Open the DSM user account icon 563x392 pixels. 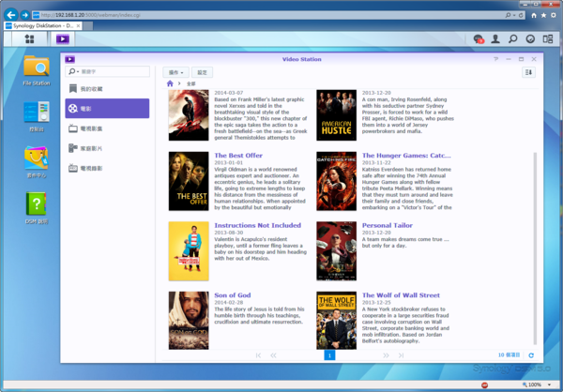[496, 38]
